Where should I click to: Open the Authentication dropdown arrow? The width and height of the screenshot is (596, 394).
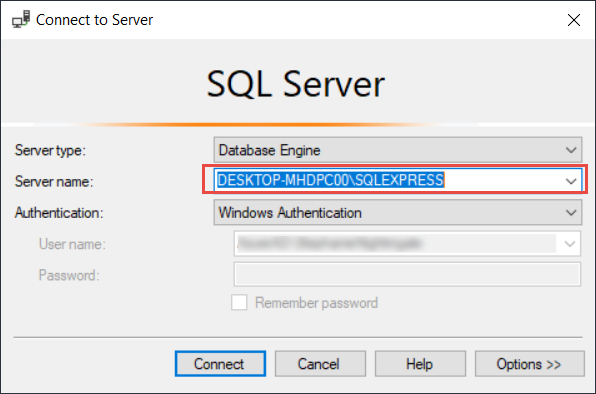click(571, 213)
